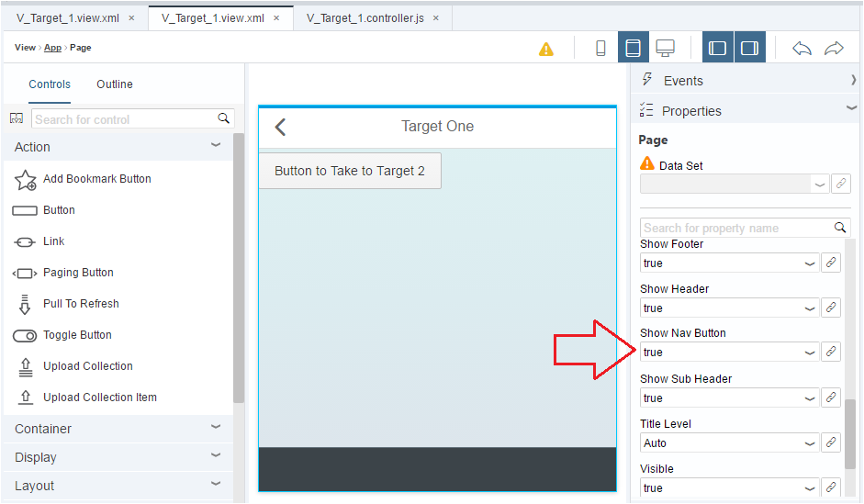The height and width of the screenshot is (504, 864).
Task: Click the View breadcrumb item
Action: click(26, 48)
